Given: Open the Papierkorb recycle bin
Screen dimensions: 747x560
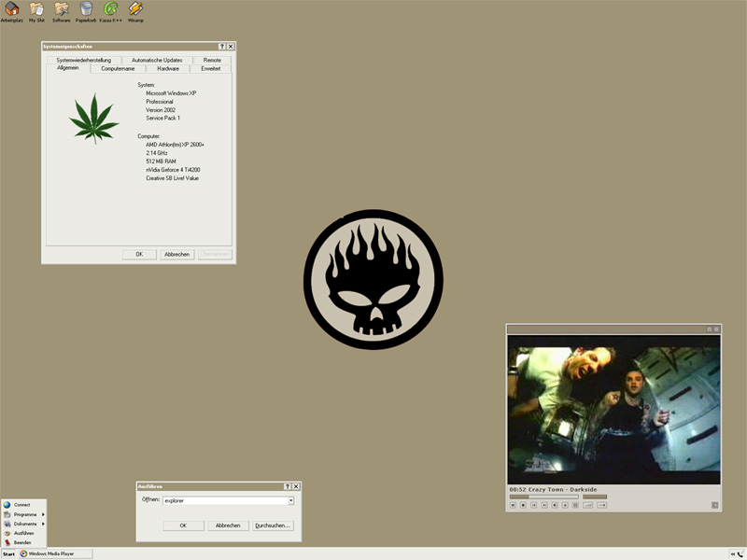Looking at the screenshot, I should (x=86, y=12).
